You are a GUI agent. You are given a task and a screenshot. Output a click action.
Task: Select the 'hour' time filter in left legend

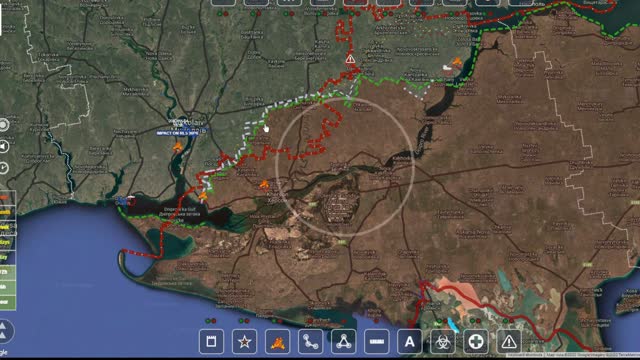(x=7, y=302)
